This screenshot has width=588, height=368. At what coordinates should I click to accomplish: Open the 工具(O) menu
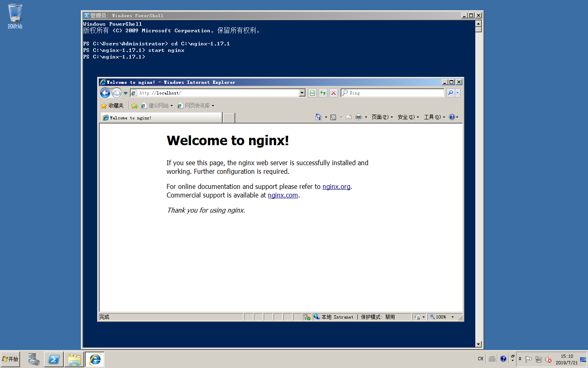pos(434,117)
